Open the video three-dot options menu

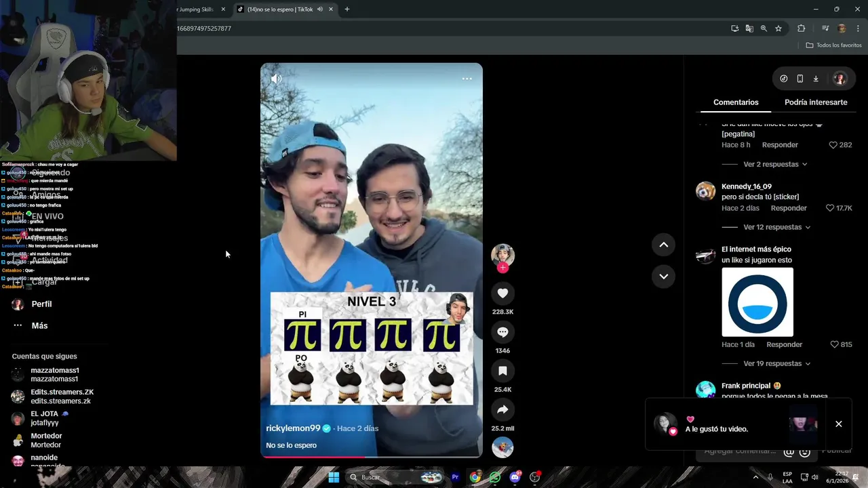point(467,79)
